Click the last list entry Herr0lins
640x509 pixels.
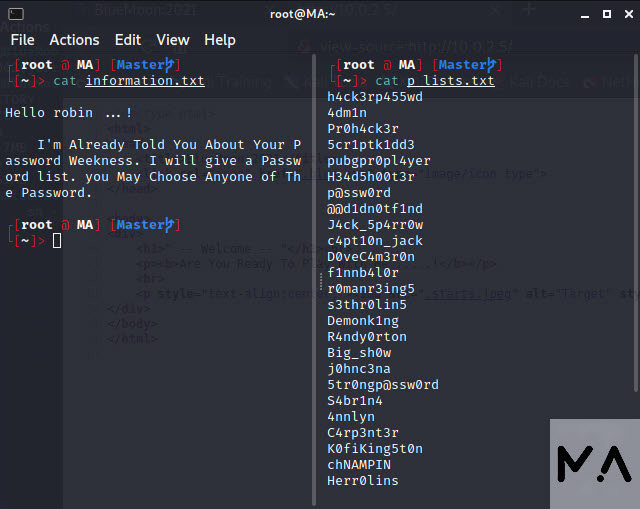pos(363,481)
